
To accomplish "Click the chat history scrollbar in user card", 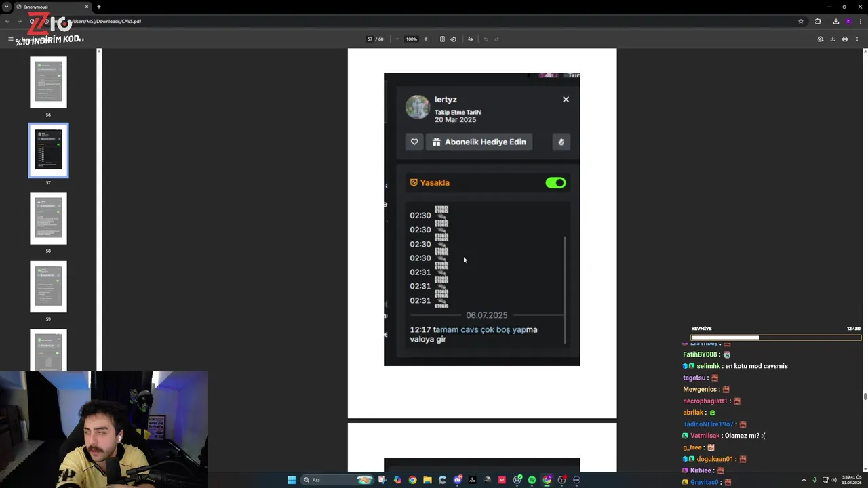I will coord(564,290).
